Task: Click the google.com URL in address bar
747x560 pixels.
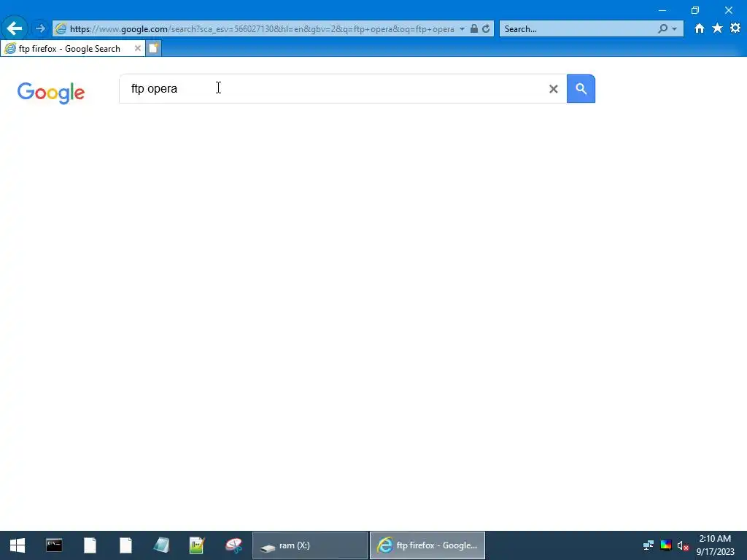Action: click(262, 29)
